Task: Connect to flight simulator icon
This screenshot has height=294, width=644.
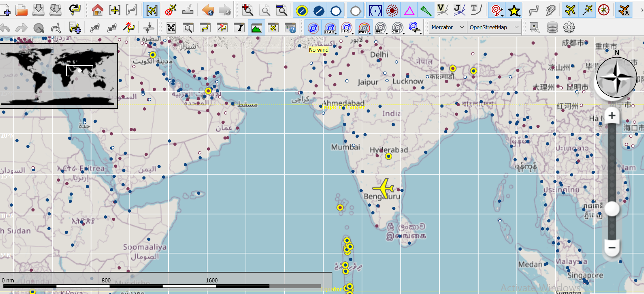Action: pyautogui.click(x=535, y=27)
